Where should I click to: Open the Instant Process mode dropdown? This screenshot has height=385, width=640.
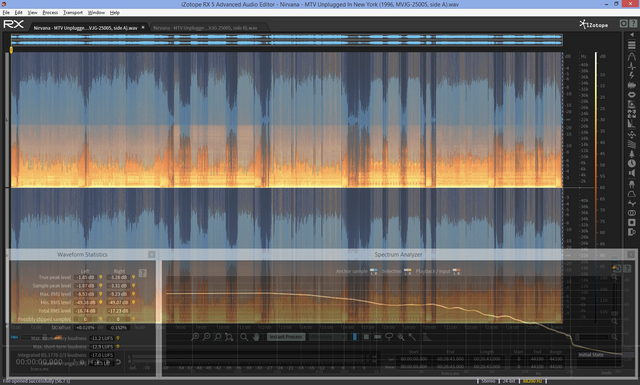328,337
